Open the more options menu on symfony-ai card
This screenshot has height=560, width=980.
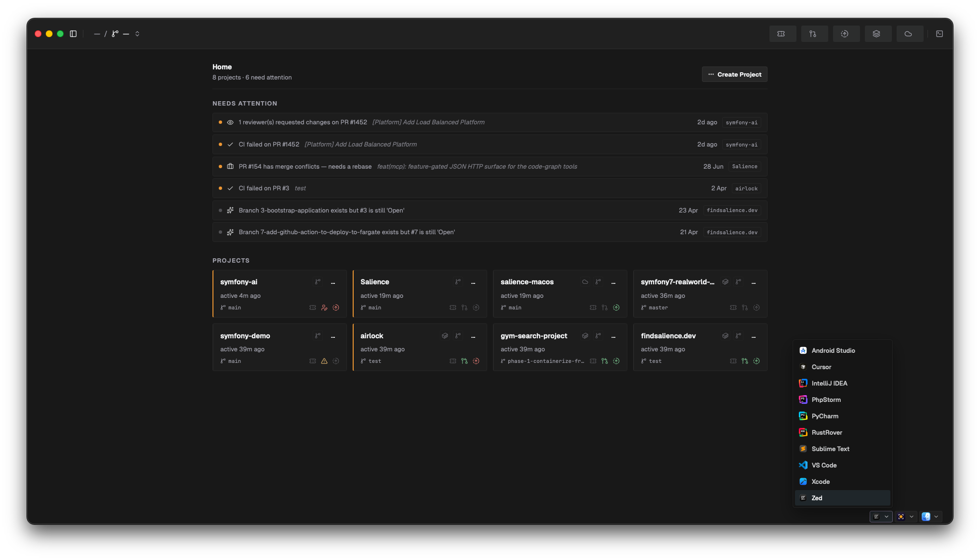pyautogui.click(x=333, y=282)
